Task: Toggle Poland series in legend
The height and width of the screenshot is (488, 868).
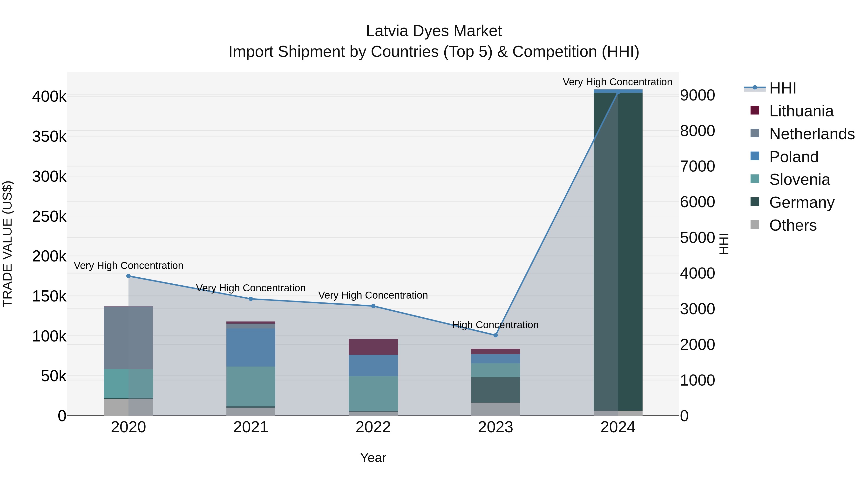Action: pos(784,157)
